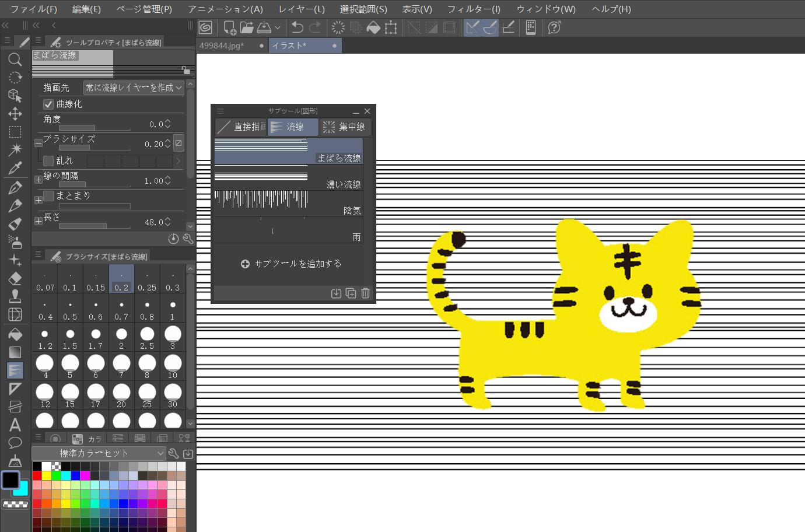The width and height of the screenshot is (805, 532).
Task: Open the Sub tool panel menu icon
Action: [x=220, y=111]
